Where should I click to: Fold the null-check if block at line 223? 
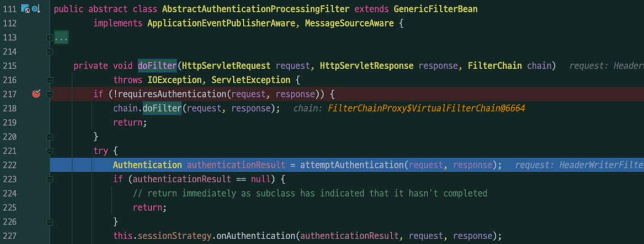(50, 179)
